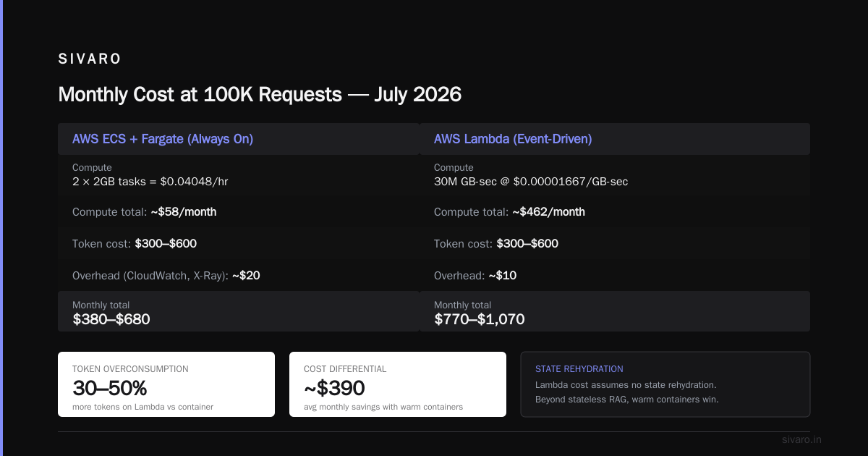Open the sivaro.in link

(x=802, y=439)
